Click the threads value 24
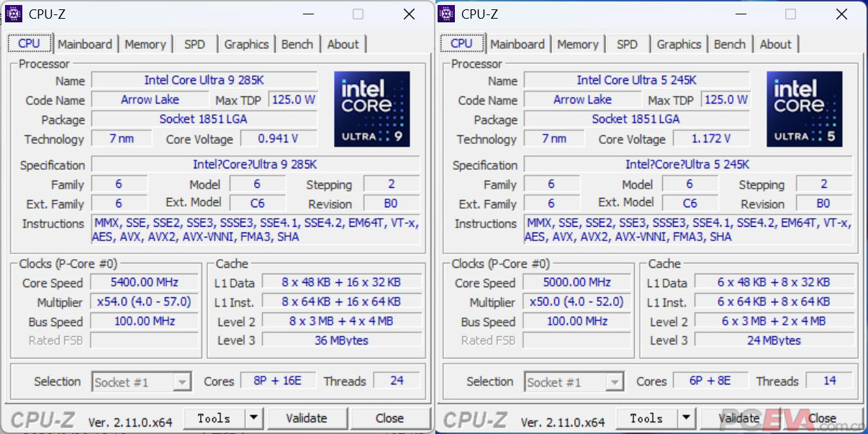This screenshot has height=434, width=868. point(397,380)
